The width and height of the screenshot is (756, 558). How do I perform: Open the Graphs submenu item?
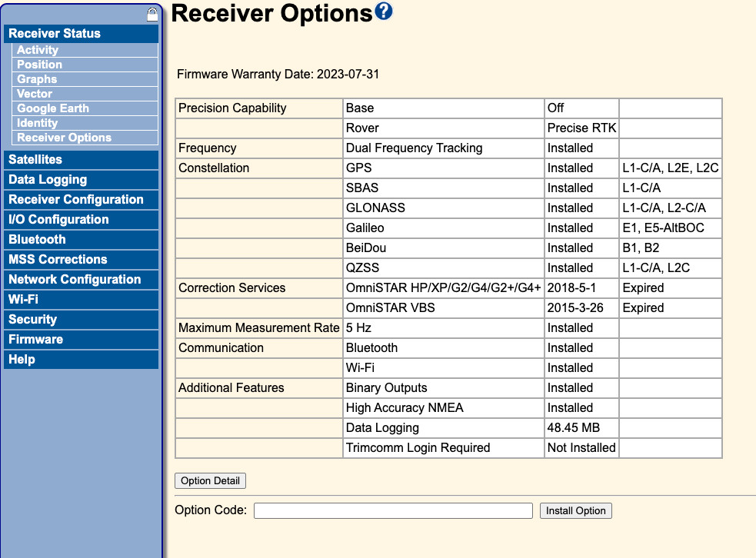85,79
